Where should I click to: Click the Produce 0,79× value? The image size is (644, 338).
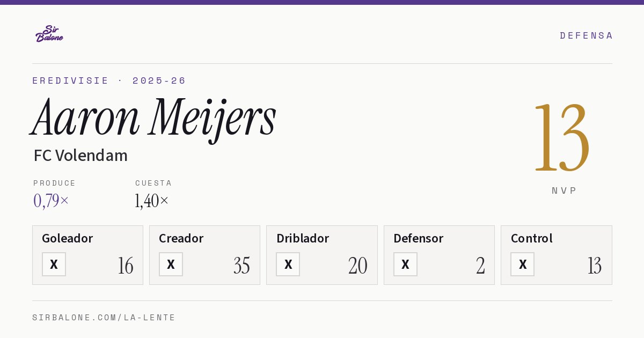tap(51, 201)
